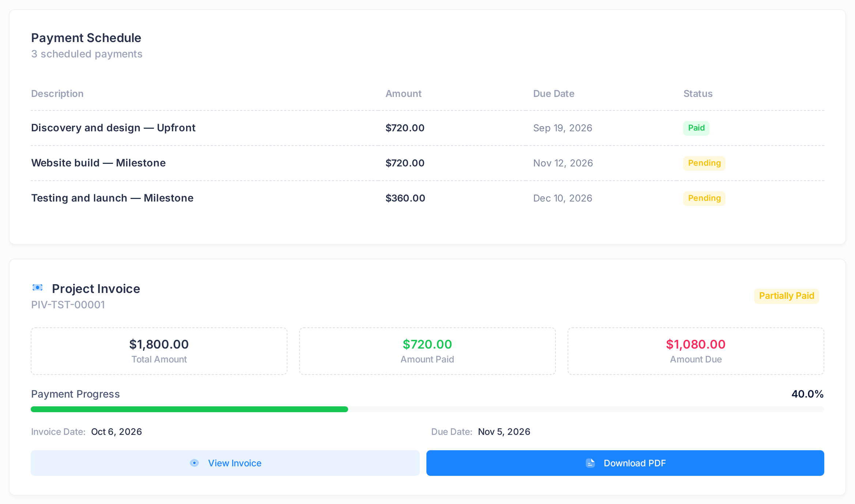Click the Payment Schedule heading
Screen dimensions: 855x504
coord(86,38)
